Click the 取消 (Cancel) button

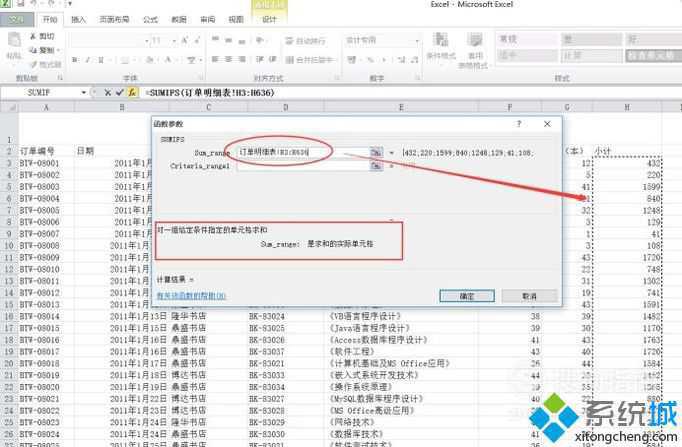pyautogui.click(x=529, y=296)
